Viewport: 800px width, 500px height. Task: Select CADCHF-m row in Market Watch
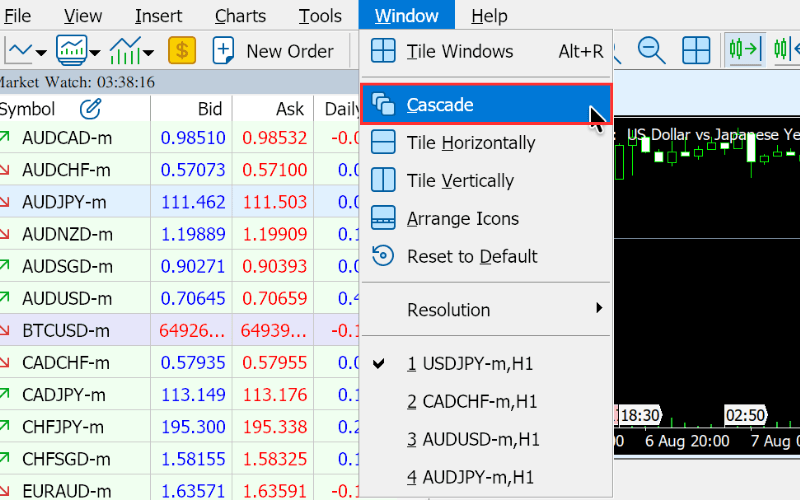[179, 363]
